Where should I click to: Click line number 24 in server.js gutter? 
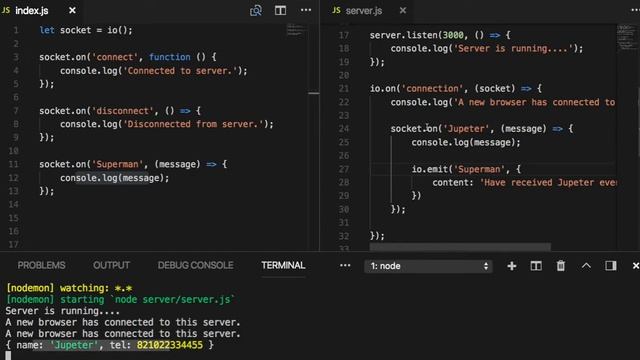coord(344,129)
